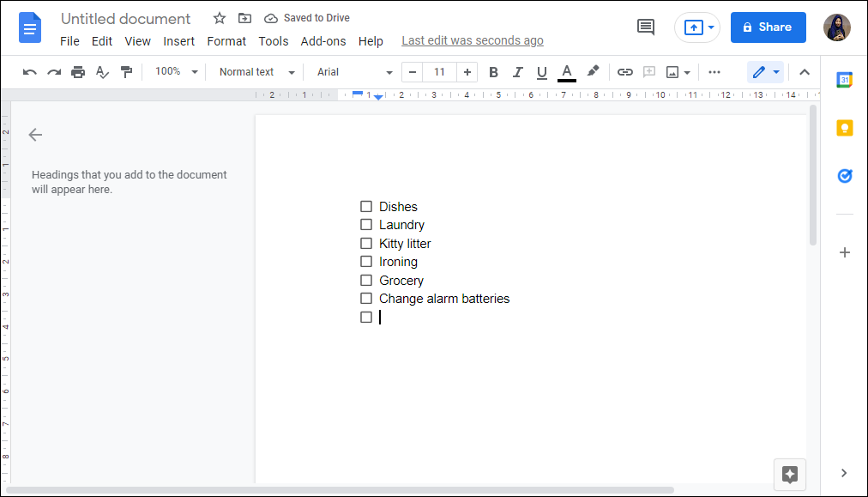868x497 pixels.
Task: Open the Google Keep side panel
Action: coord(844,128)
